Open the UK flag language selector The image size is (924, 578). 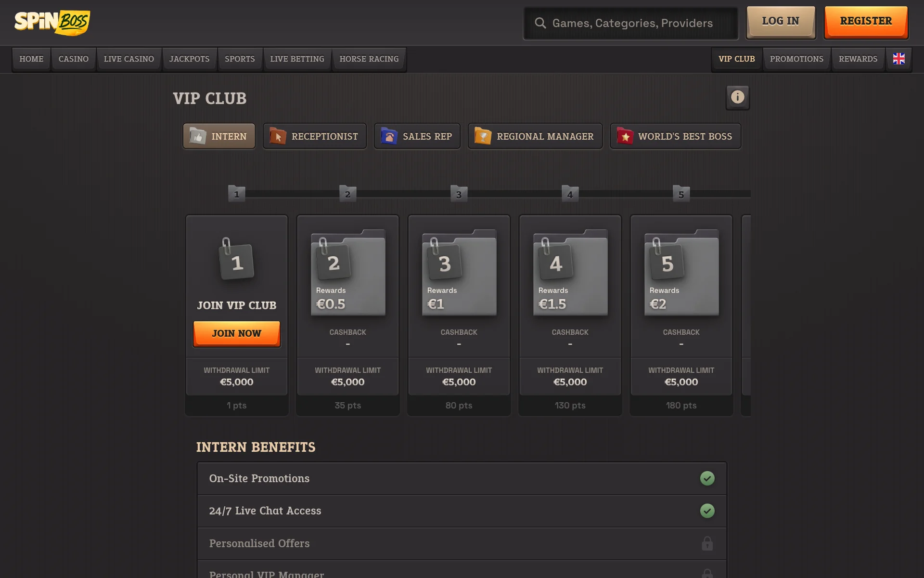point(898,59)
